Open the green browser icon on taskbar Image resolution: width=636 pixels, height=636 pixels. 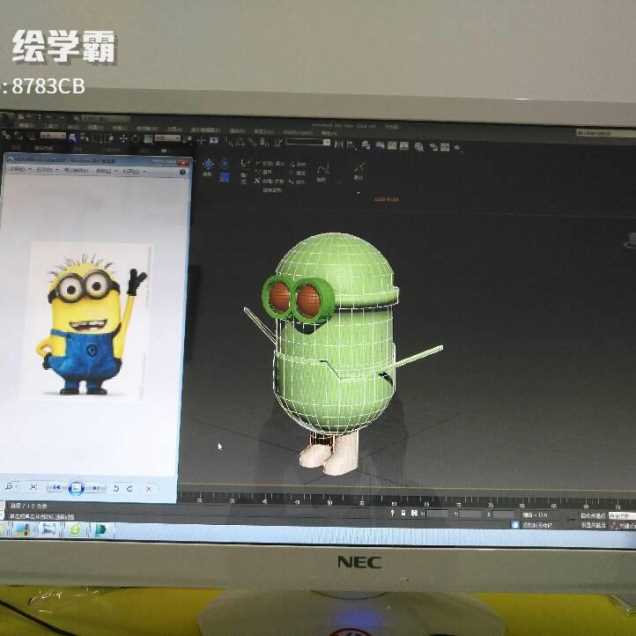[x=75, y=529]
